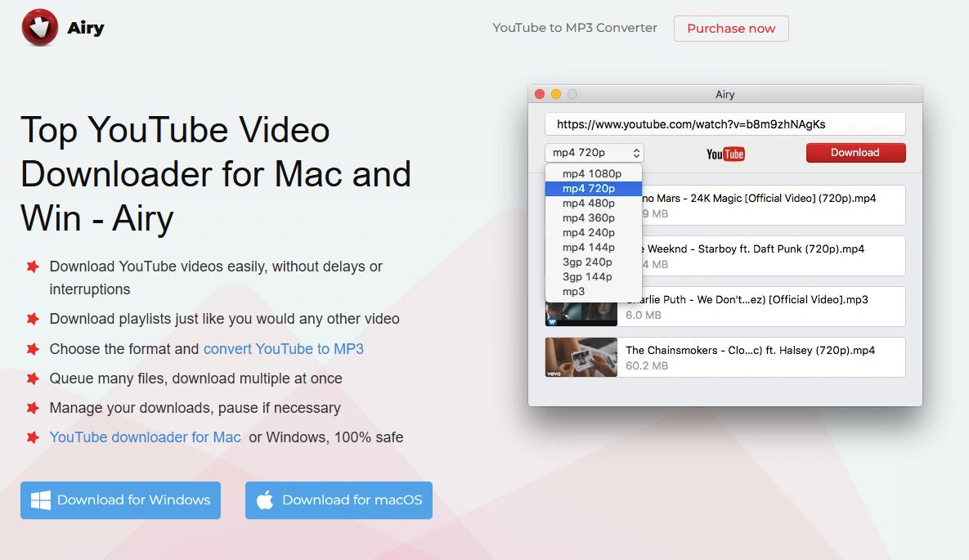Click the convert YouTube to MP3 link
Image resolution: width=969 pixels, height=560 pixels.
(x=284, y=348)
